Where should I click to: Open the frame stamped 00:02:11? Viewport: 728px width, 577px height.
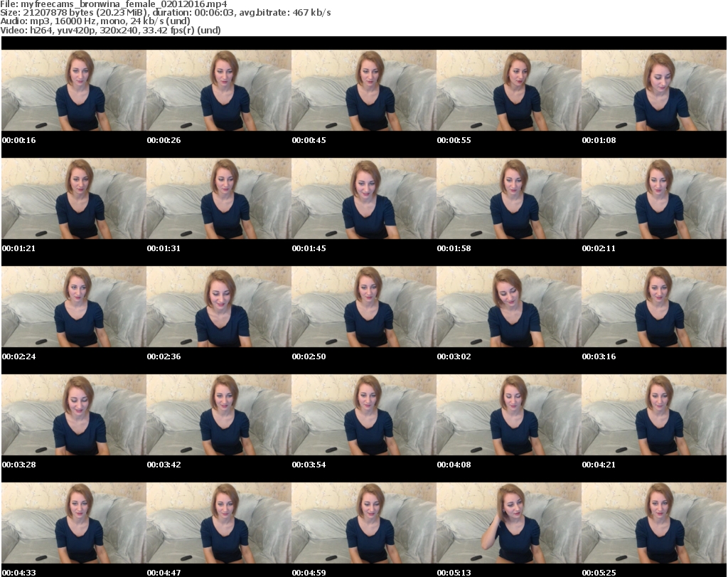pyautogui.click(x=654, y=198)
